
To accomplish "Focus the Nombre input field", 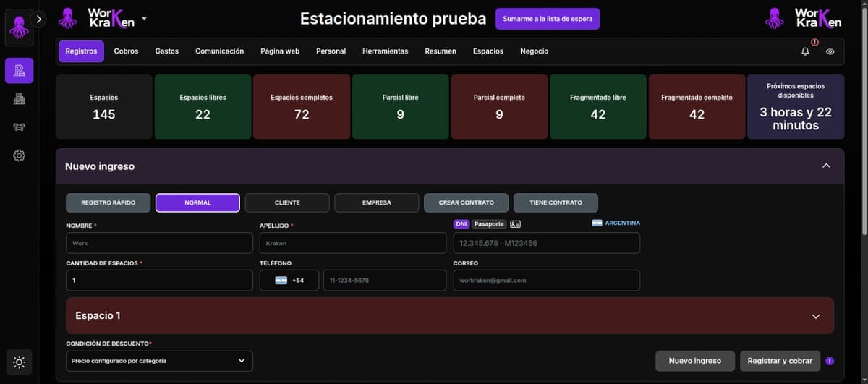I will click(159, 243).
